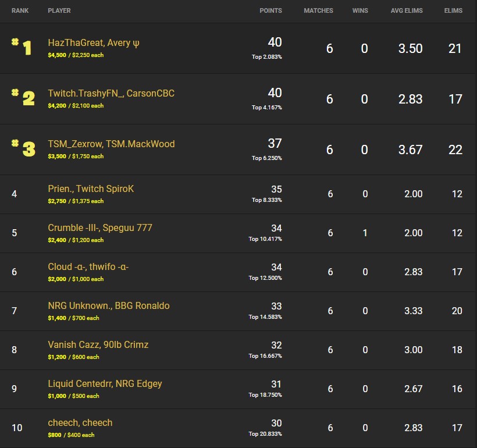Click the 18 elims value for Vanish Cazz
Image resolution: width=477 pixels, height=448 pixels.
pos(457,350)
